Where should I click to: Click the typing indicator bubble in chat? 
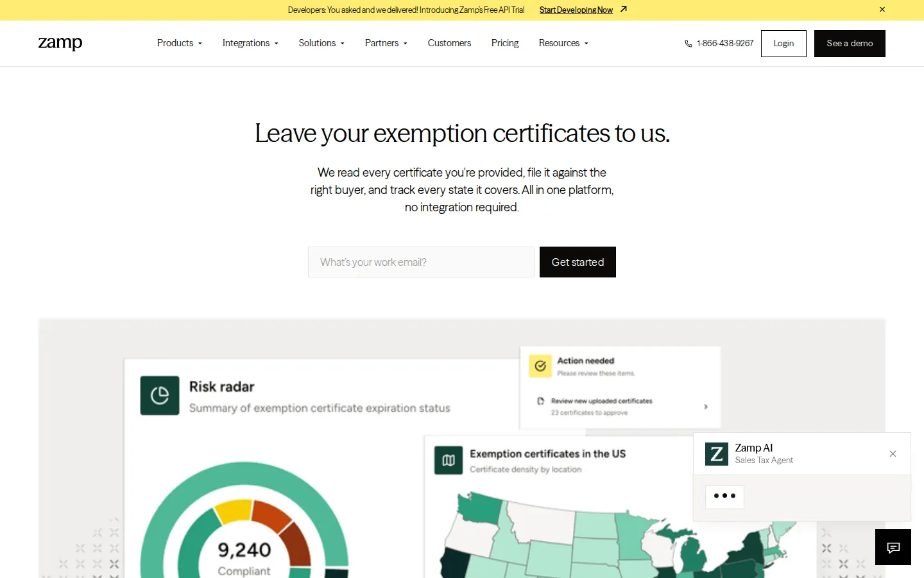click(724, 496)
